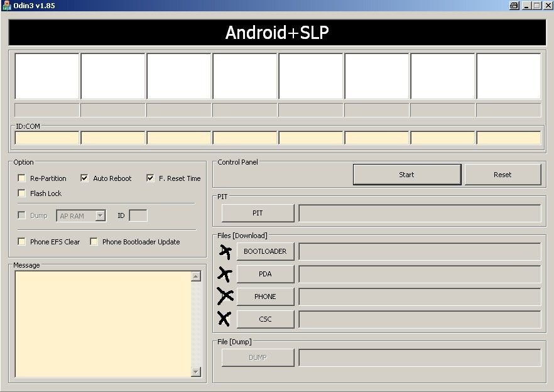The width and height of the screenshot is (554, 392).
Task: Click the Odin3 app icon in title bar
Action: 6,5
